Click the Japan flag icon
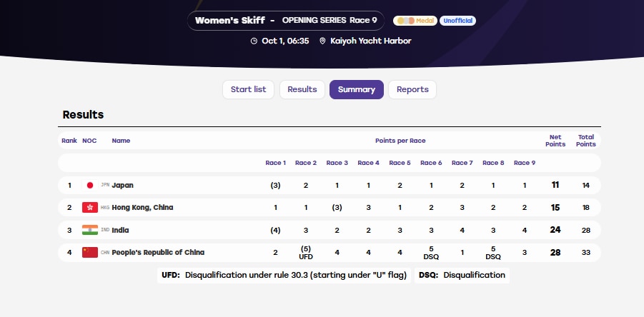 90,186
